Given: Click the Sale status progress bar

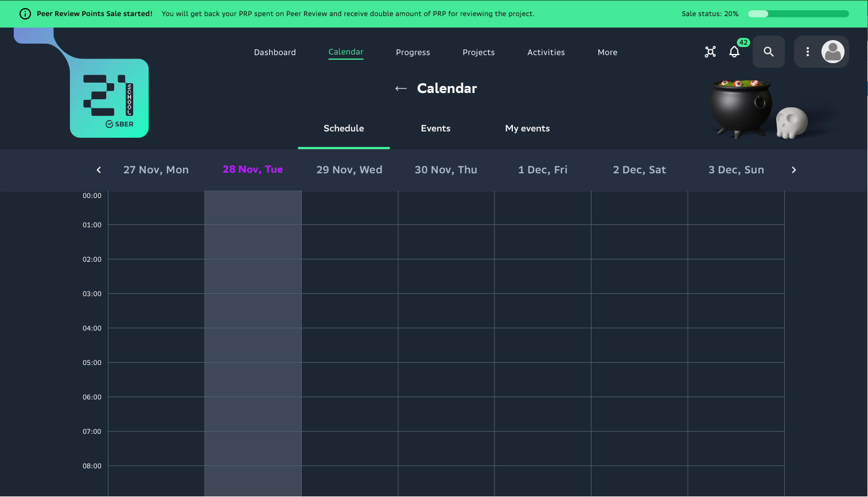Looking at the screenshot, I should tap(799, 14).
